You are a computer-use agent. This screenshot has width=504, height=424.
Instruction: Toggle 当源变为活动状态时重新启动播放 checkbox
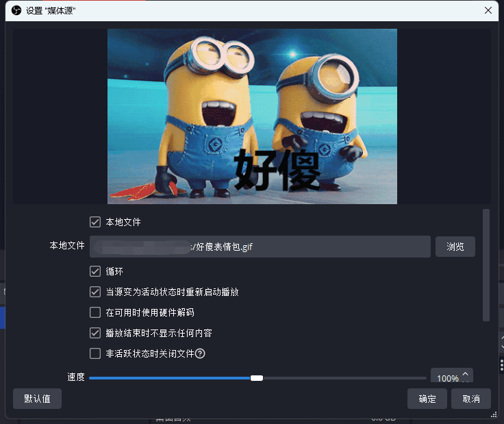pos(95,292)
